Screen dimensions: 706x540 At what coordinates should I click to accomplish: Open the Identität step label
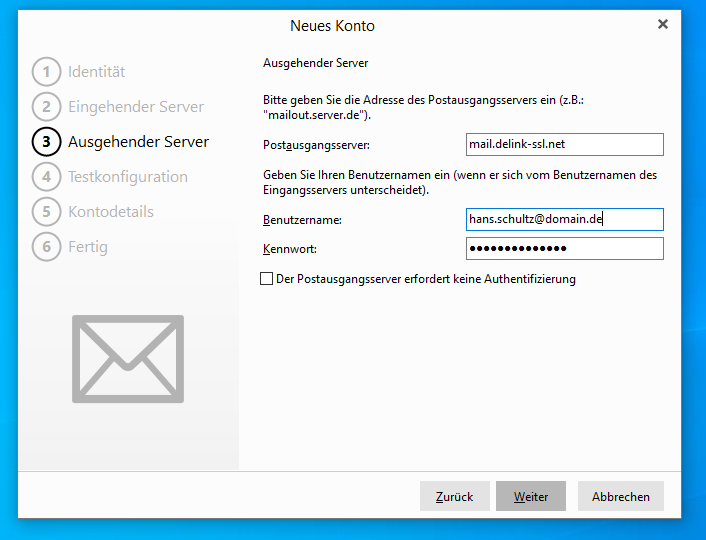97,72
